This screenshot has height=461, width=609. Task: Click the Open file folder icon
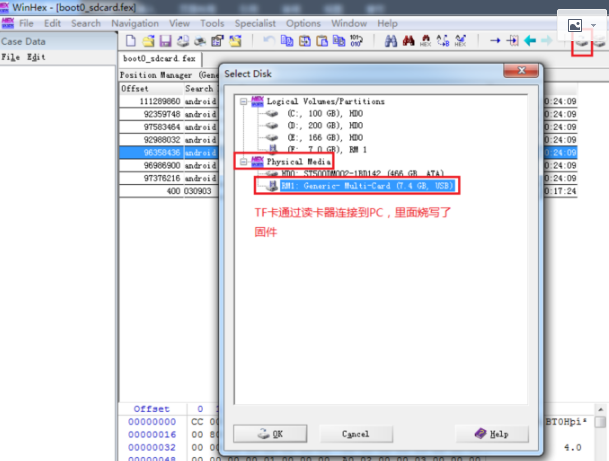pyautogui.click(x=148, y=40)
